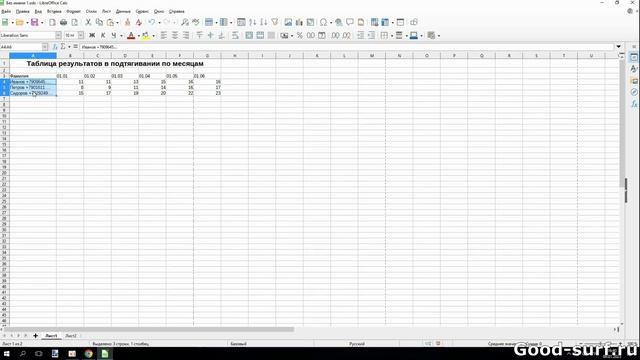Click the formula input line

click(x=347, y=47)
